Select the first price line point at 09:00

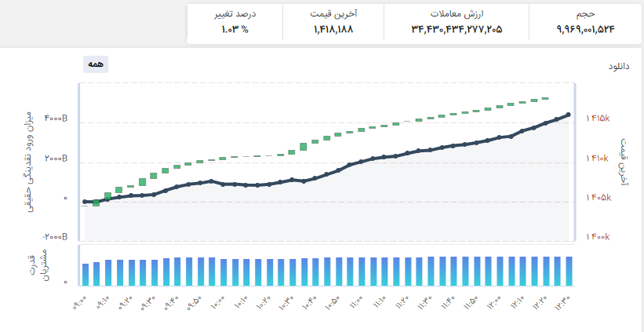tap(85, 202)
